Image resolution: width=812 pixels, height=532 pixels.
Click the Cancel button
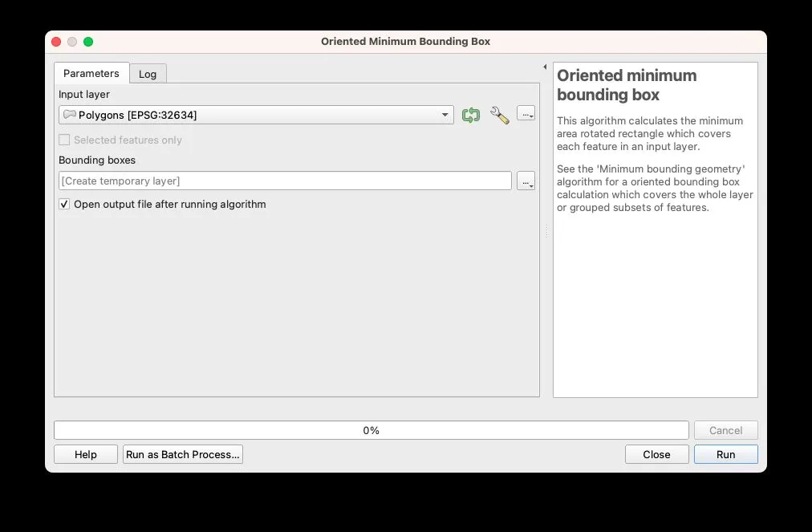[725, 430]
